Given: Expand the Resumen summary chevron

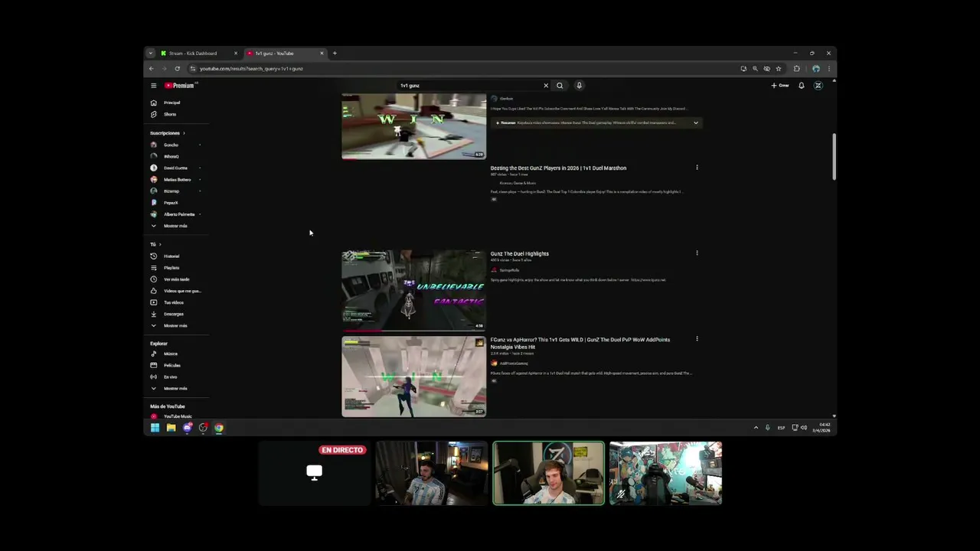Looking at the screenshot, I should tap(696, 122).
